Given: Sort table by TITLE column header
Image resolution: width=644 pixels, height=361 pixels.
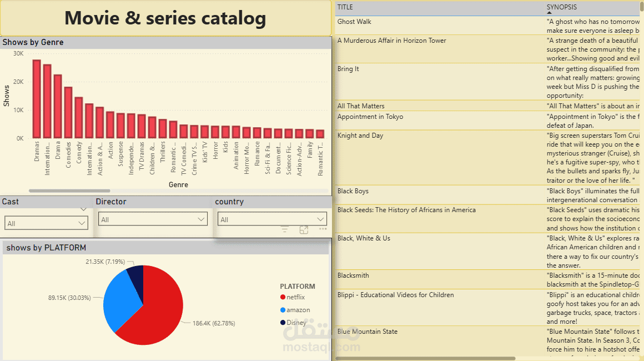Looking at the screenshot, I should coord(345,7).
